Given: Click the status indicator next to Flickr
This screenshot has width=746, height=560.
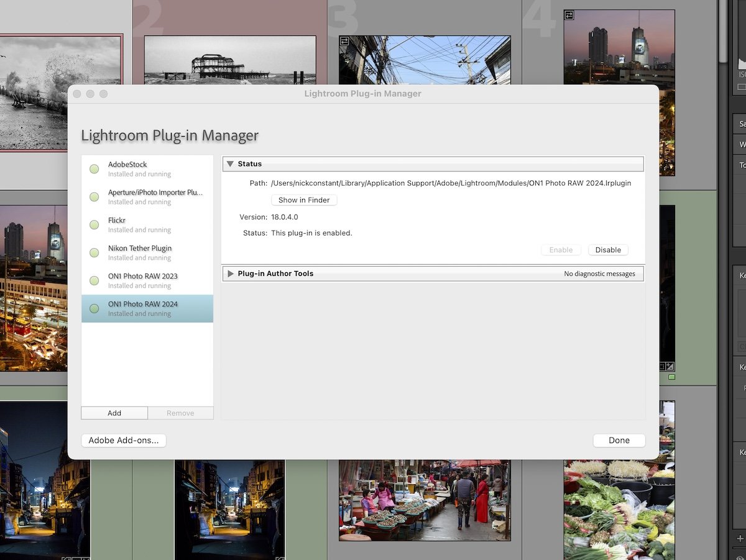Looking at the screenshot, I should pyautogui.click(x=94, y=224).
